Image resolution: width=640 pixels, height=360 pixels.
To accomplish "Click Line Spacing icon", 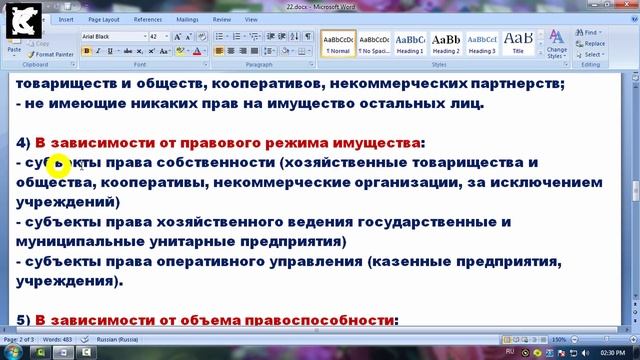I will [x=267, y=51].
